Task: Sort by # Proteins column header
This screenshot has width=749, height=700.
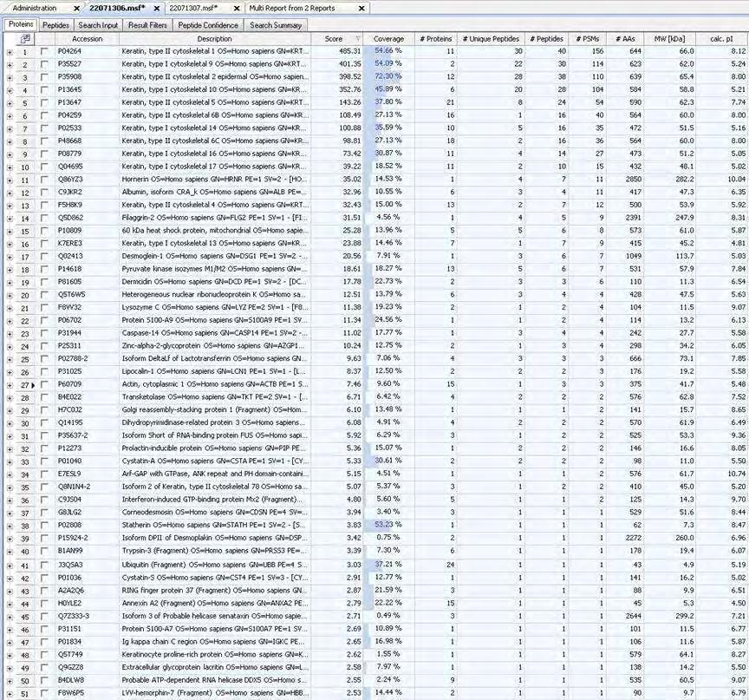Action: pos(436,39)
